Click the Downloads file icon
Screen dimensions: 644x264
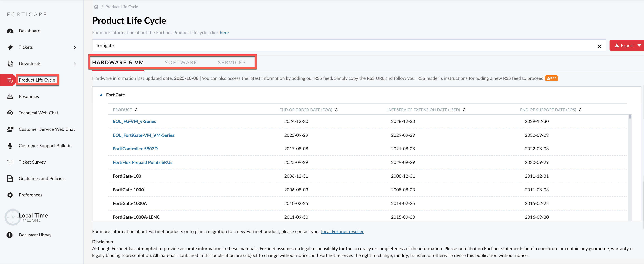coord(10,64)
